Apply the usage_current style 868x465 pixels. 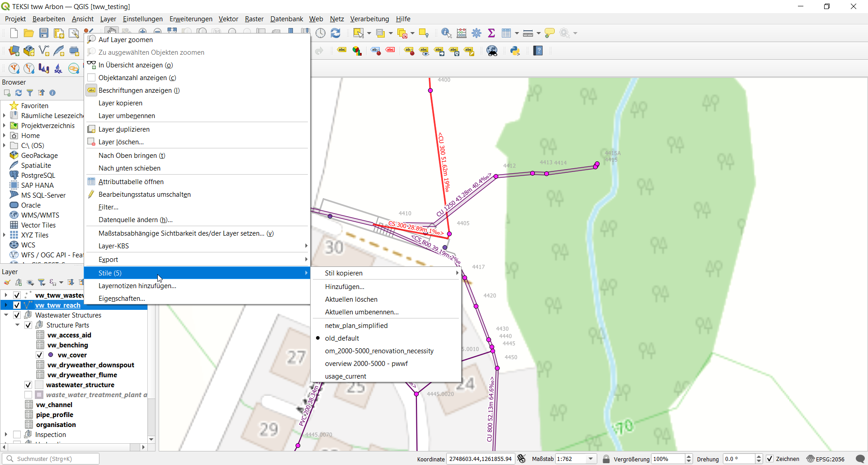click(x=386, y=376)
